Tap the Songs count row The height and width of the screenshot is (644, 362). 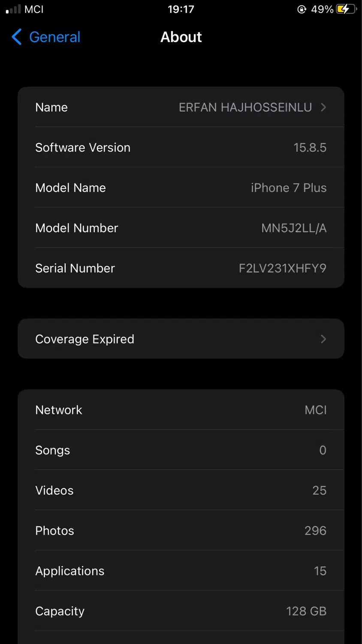tap(180, 450)
